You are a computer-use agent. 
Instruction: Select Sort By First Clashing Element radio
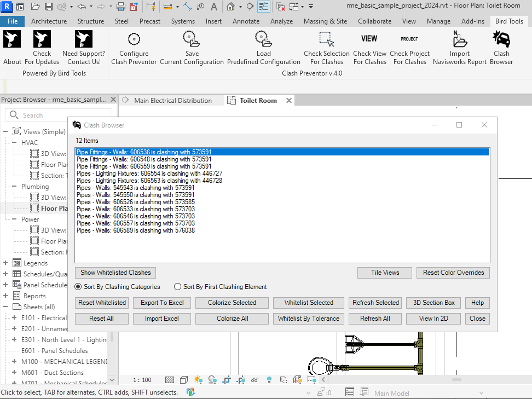(x=177, y=287)
